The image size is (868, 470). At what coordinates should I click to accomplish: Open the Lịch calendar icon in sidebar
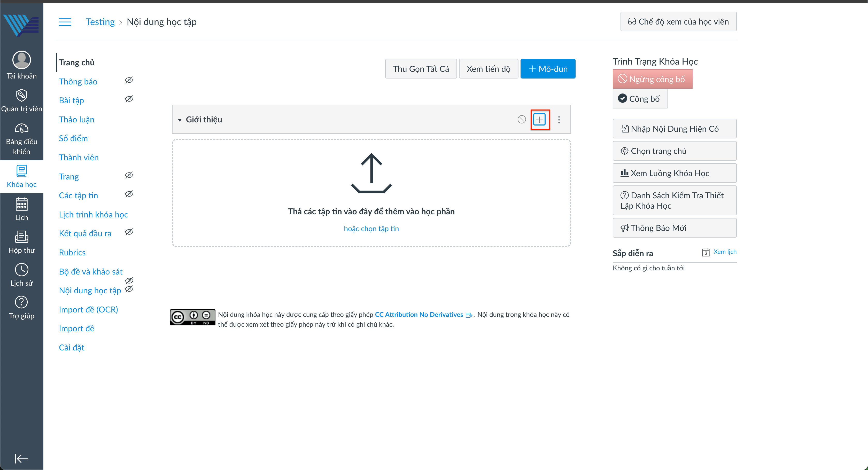pyautogui.click(x=21, y=204)
